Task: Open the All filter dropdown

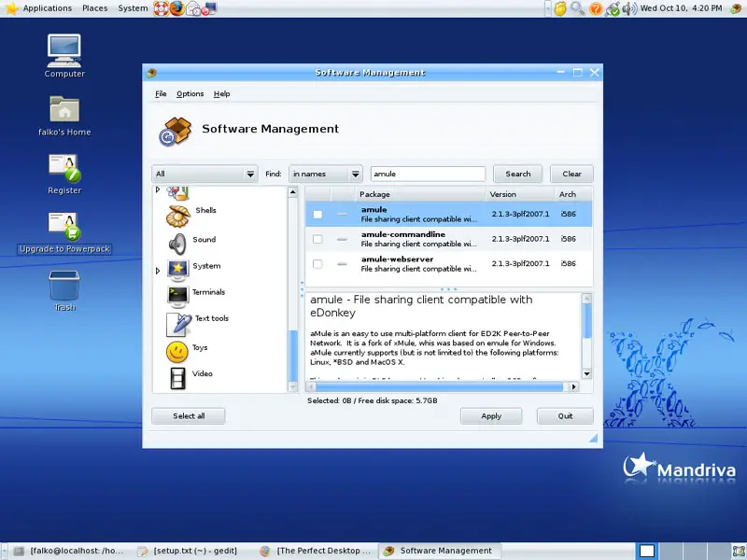Action: point(204,174)
